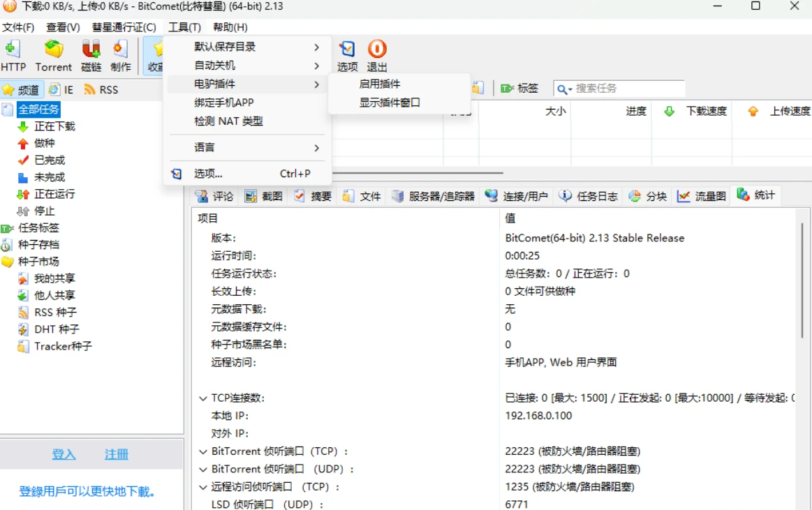Choose 检测 NAT 类型 menu entry
This screenshot has height=510, width=812.
tap(248, 121)
